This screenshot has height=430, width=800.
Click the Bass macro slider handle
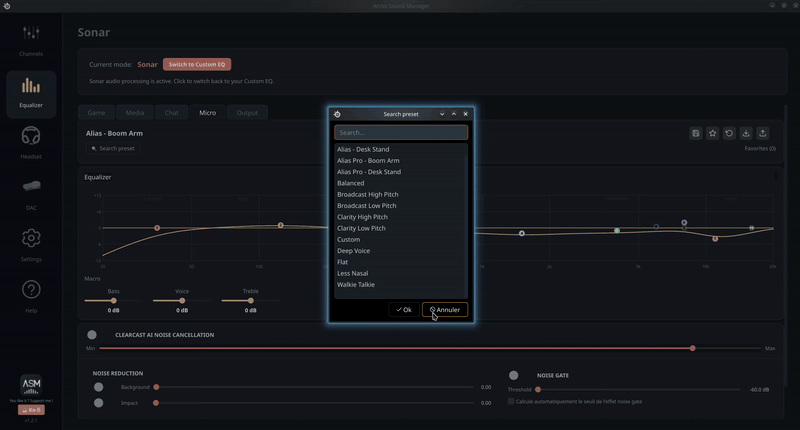pyautogui.click(x=114, y=300)
